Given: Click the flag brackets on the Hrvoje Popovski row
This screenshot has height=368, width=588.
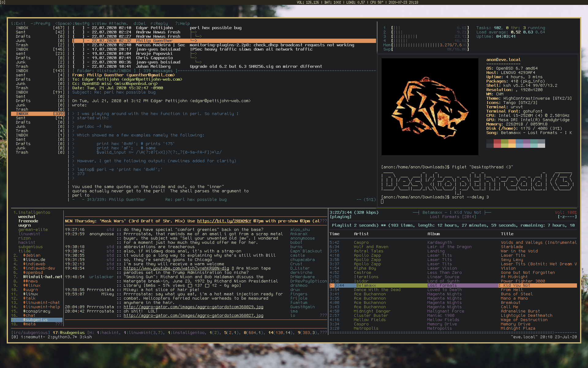Looking at the screenshot, I should [78, 53].
